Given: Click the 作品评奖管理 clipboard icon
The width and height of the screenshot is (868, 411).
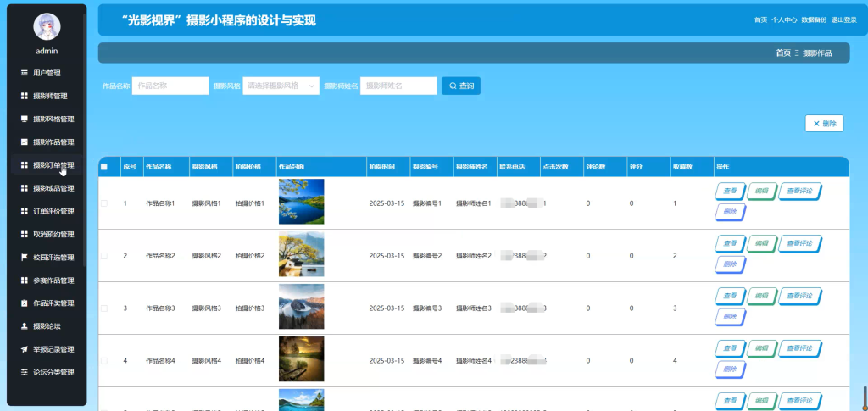Looking at the screenshot, I should (24, 303).
